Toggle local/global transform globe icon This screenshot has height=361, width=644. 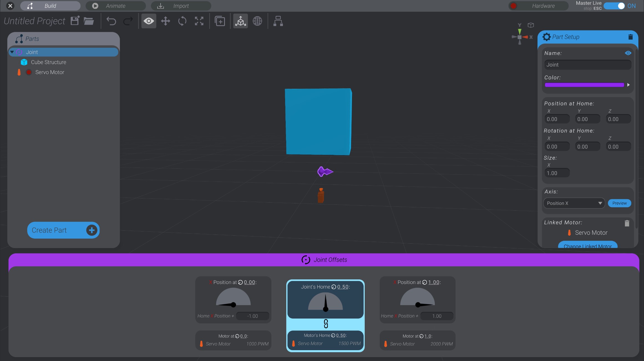pyautogui.click(x=257, y=21)
